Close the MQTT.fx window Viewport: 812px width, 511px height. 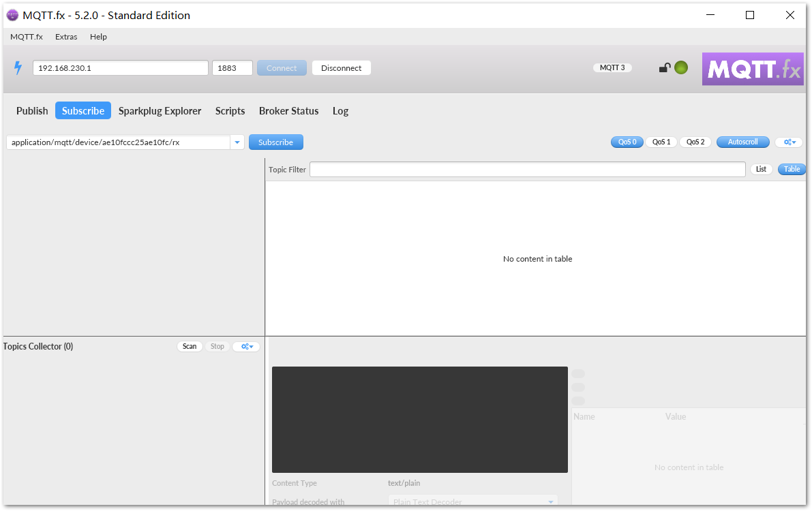tap(790, 15)
